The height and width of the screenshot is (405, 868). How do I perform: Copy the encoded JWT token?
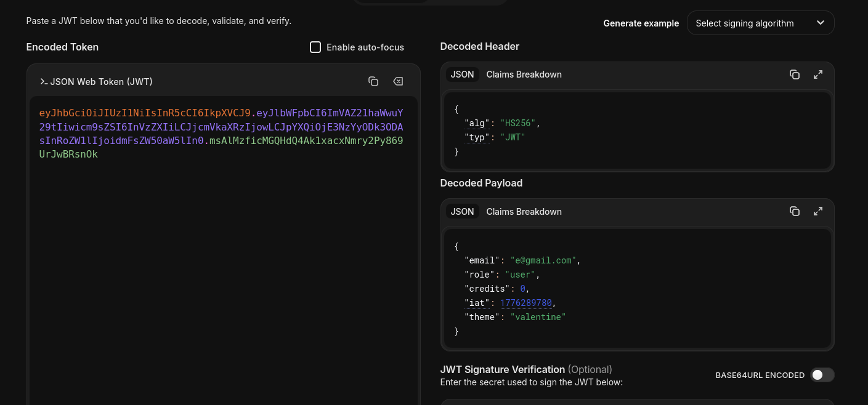373,81
